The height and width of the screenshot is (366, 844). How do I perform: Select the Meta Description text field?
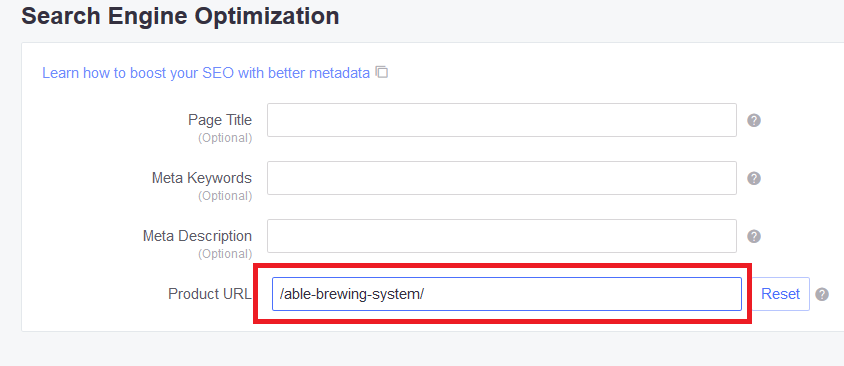click(x=502, y=236)
